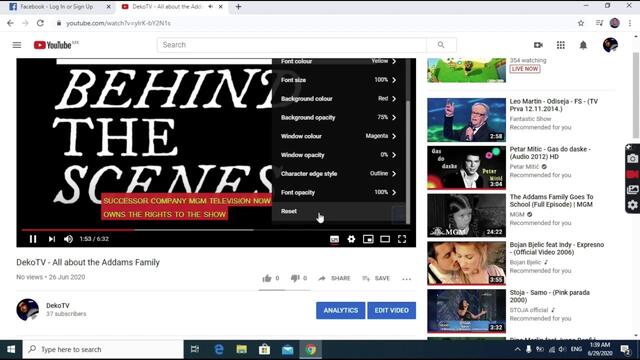640x360 pixels.
Task: Open the Stoja - Samo video thumbnail
Action: pos(467,311)
